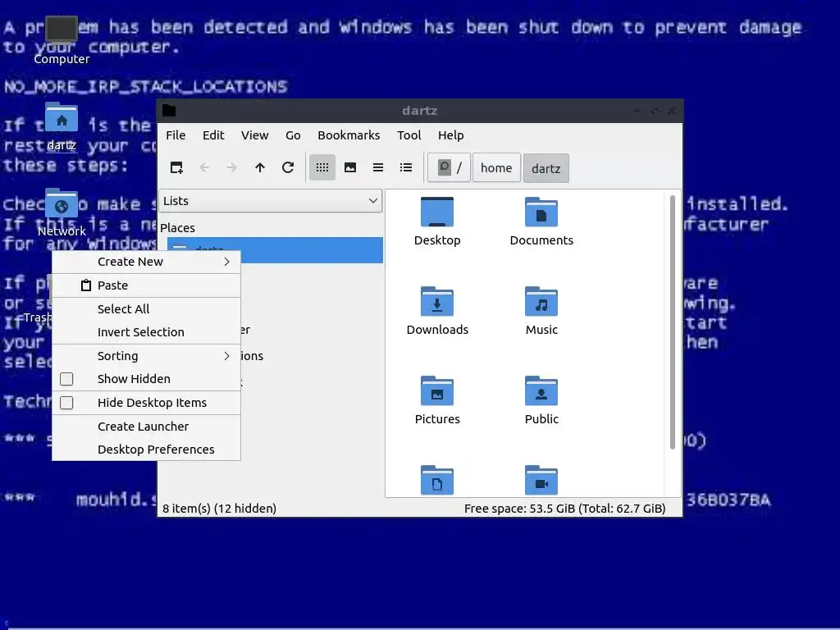
Task: Click the 'Free space: 53.5 GiB' status text
Action: tap(564, 509)
